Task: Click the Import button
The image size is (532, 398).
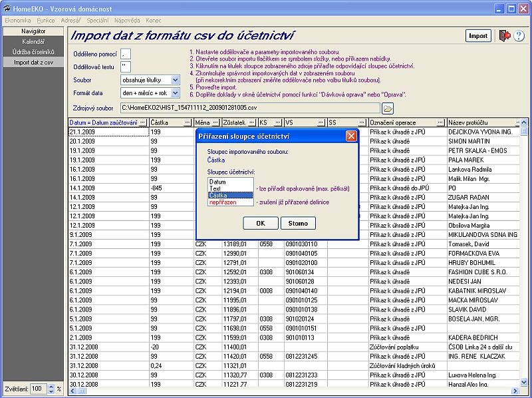Action: pos(477,36)
